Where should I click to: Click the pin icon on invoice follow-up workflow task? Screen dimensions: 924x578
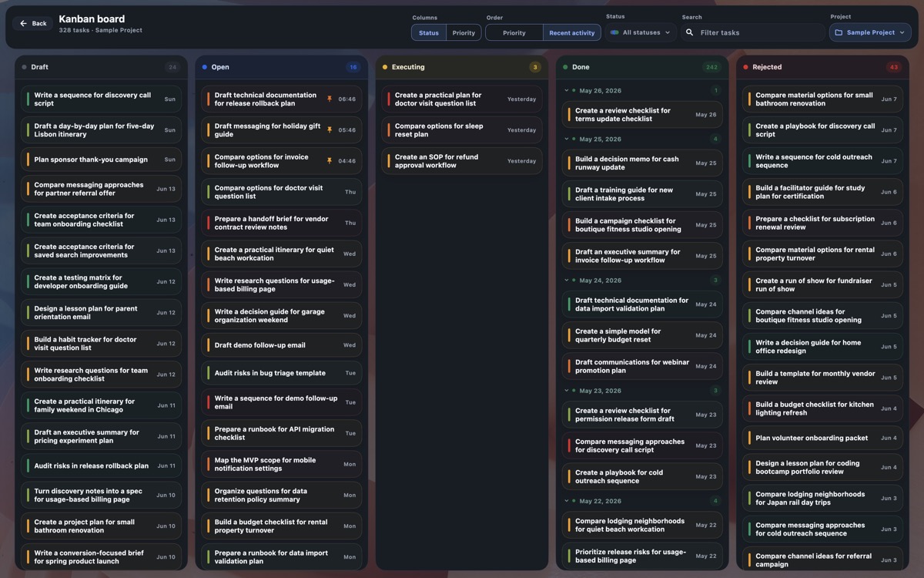330,160
